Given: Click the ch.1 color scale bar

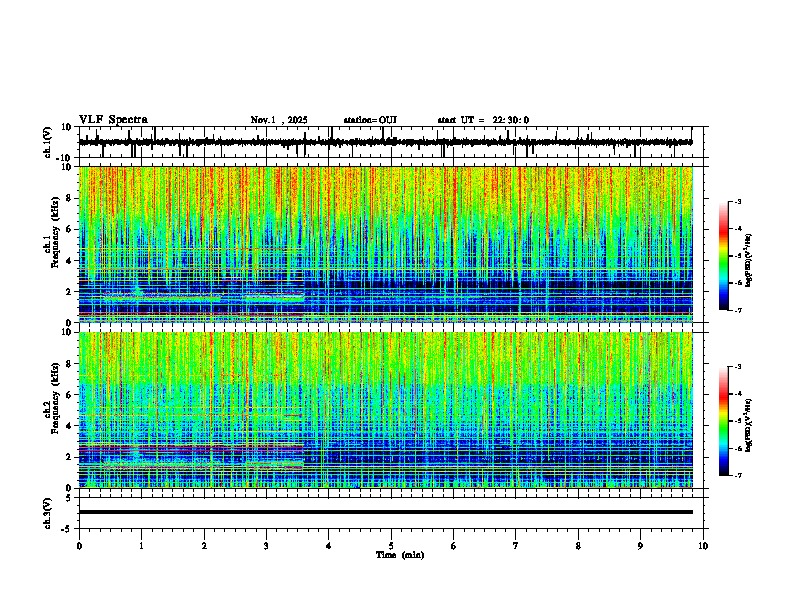Looking at the screenshot, I should 723,256.
